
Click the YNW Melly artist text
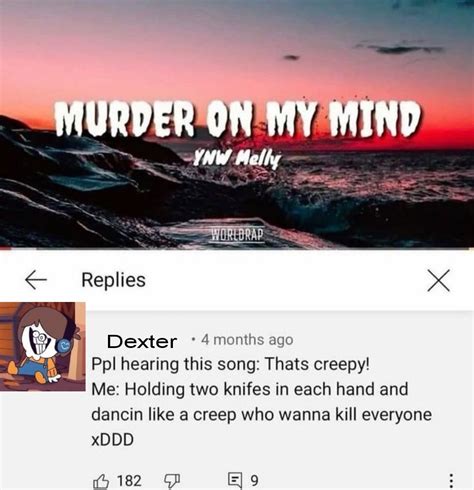238,159
